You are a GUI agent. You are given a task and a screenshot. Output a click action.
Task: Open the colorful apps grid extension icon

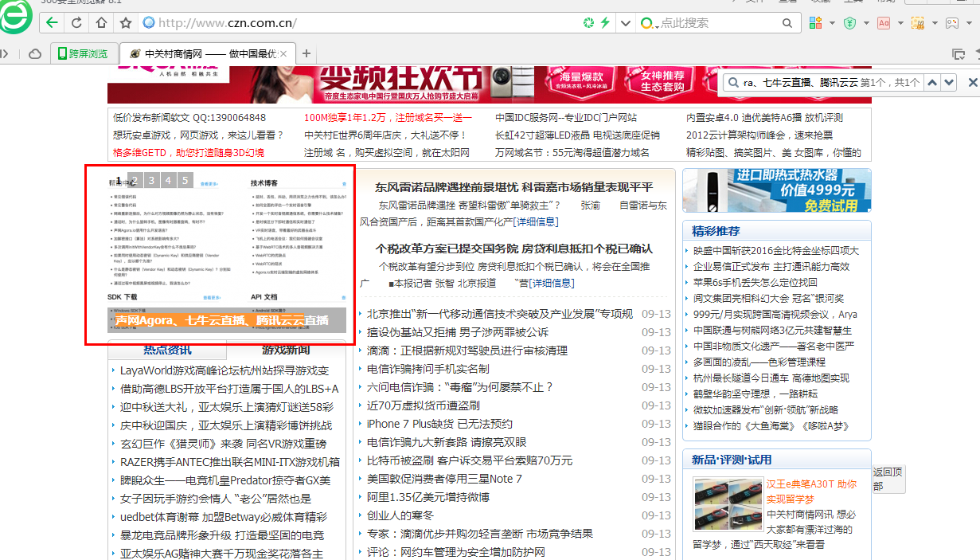(x=816, y=23)
